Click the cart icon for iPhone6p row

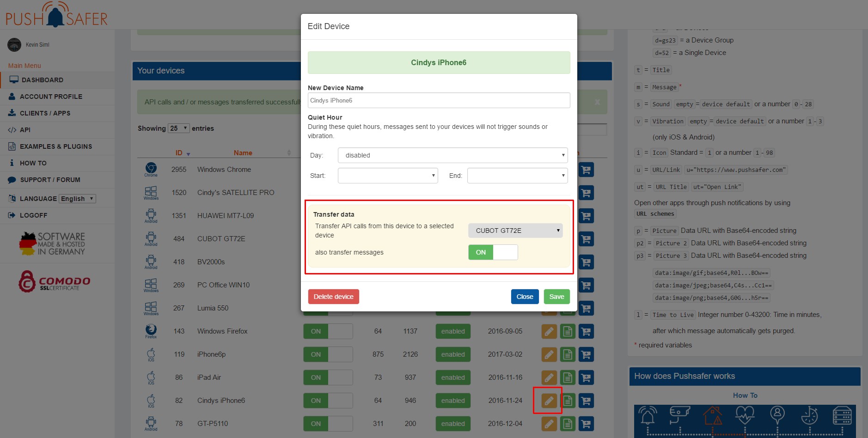[x=586, y=354]
